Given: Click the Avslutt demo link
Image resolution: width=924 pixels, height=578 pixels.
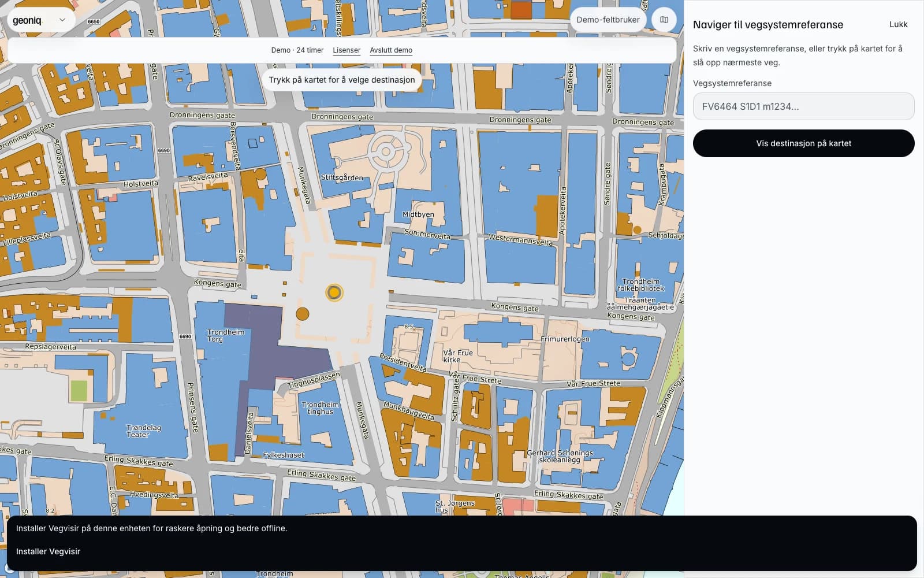Looking at the screenshot, I should [x=391, y=50].
